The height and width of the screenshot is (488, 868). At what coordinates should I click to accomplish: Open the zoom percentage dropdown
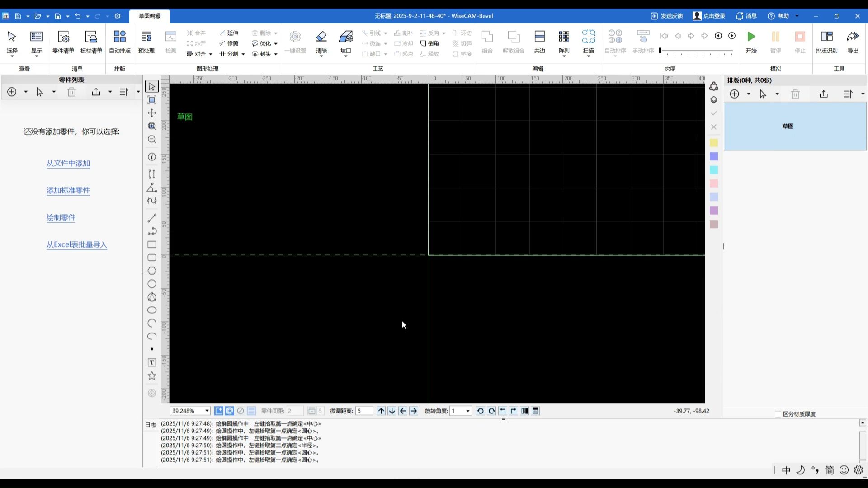click(x=207, y=411)
